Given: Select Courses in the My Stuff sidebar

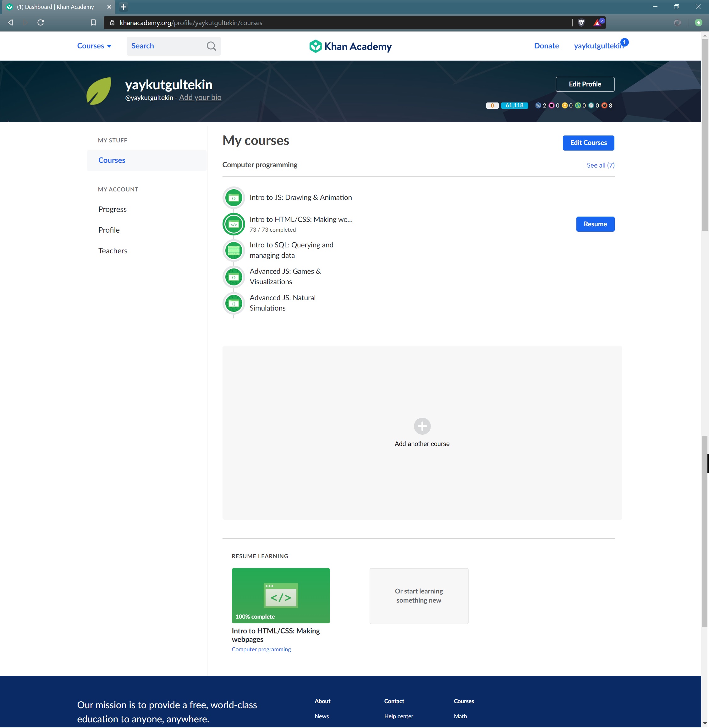Looking at the screenshot, I should (147, 161).
